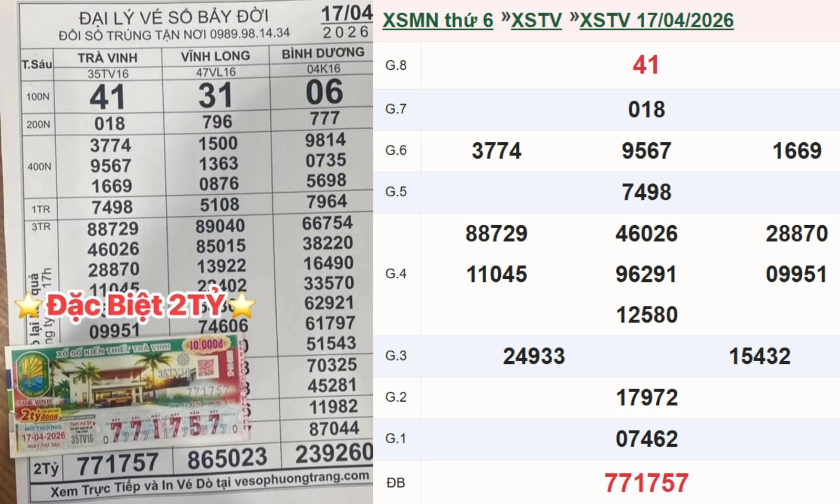The height and width of the screenshot is (504, 840).
Task: Select the G.4 number 96291
Action: pyautogui.click(x=646, y=274)
